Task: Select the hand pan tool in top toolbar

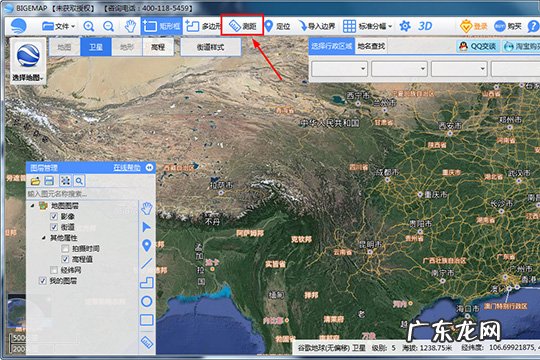Action: pyautogui.click(x=130, y=26)
